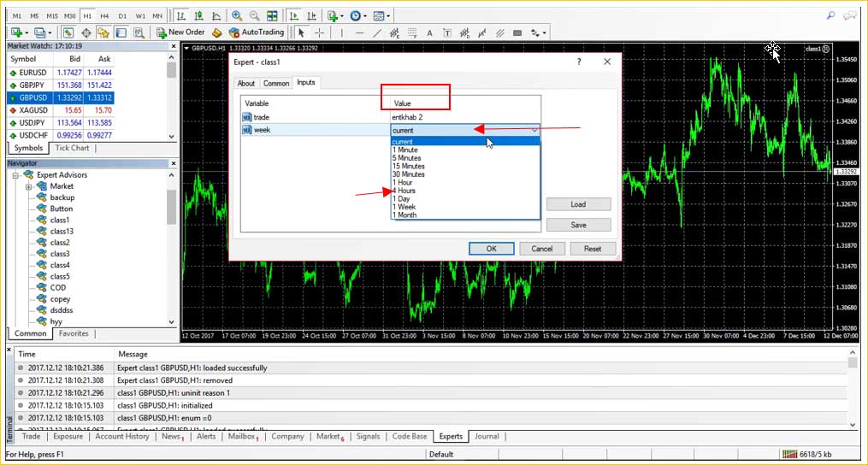Select the gray rectangle shape tool
The image size is (868, 465).
coord(517,32)
